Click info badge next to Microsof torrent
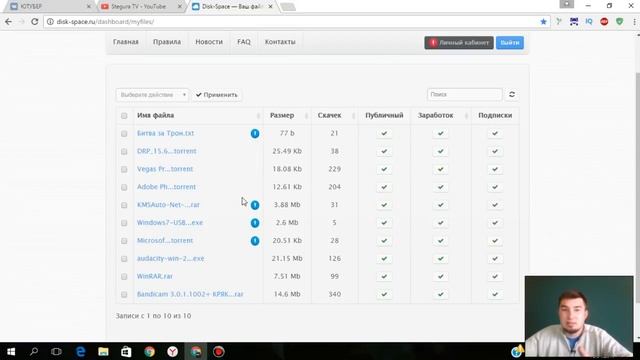Screen dimensions: 640x360 coord(255,241)
